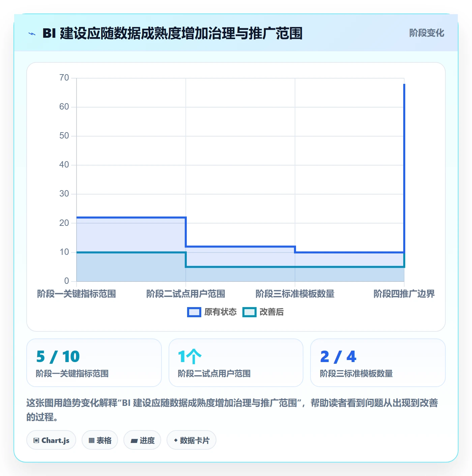The image size is (472, 476).
Task: Click the blue vertical spike at 阶段四
Action: 404,168
